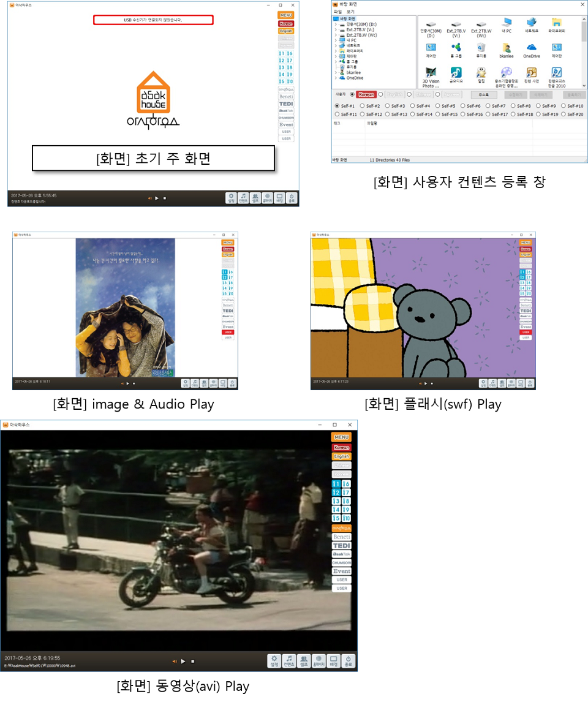The width and height of the screenshot is (588, 702).
Task: Play video in the avi video window
Action: [183, 661]
